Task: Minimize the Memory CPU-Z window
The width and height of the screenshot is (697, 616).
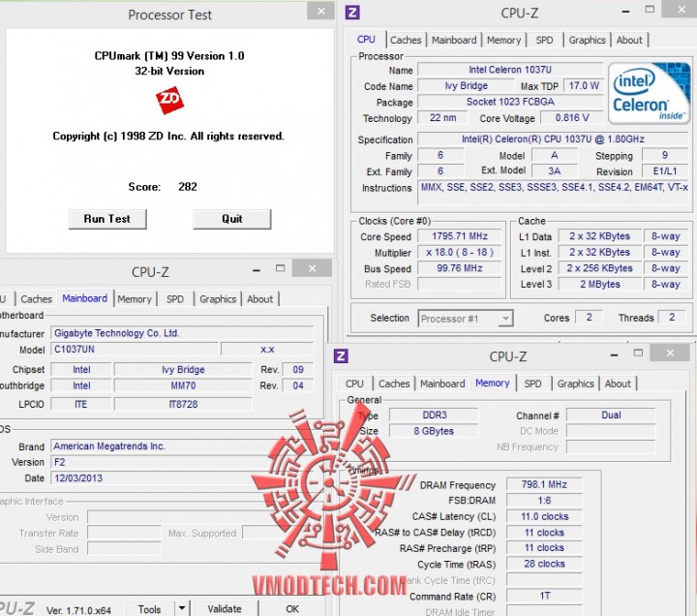Action: click(x=615, y=354)
